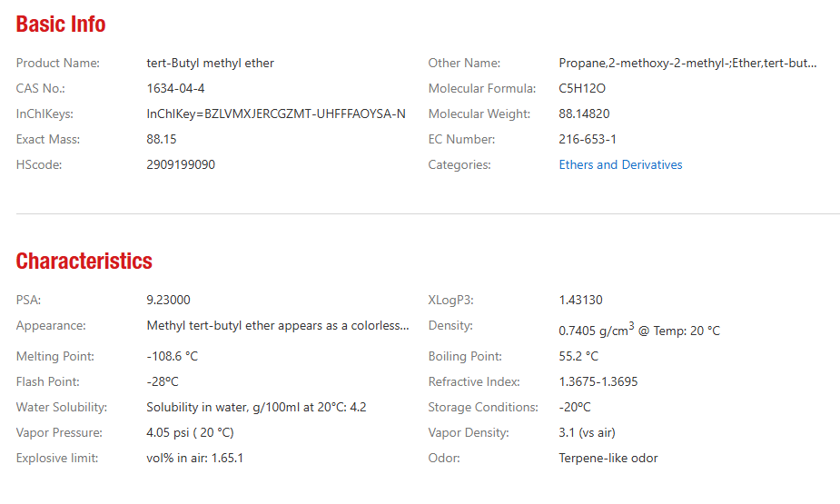Screen dimensions: 840x504
Task: Select the water solubility value text
Action: tap(256, 407)
